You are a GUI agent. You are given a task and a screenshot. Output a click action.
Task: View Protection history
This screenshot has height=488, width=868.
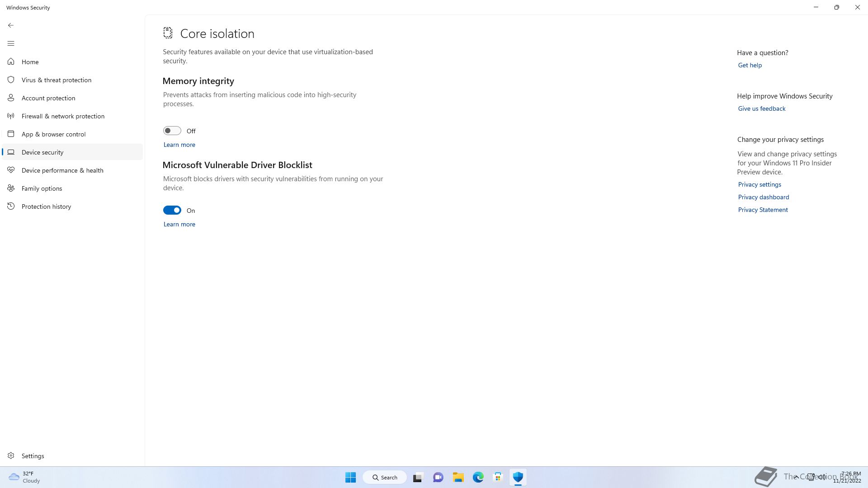coord(72,206)
